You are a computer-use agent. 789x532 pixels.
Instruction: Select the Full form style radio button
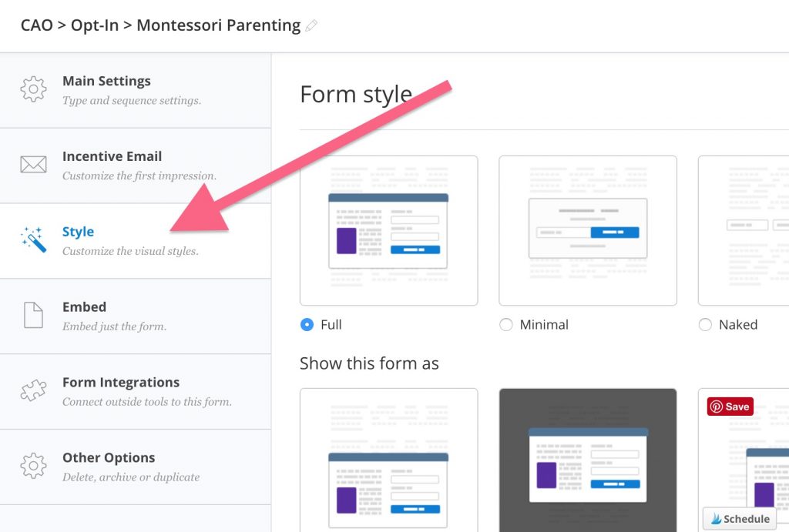pos(307,325)
